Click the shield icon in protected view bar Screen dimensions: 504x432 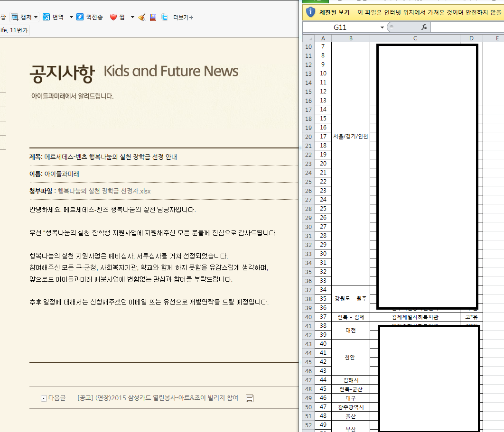(310, 12)
